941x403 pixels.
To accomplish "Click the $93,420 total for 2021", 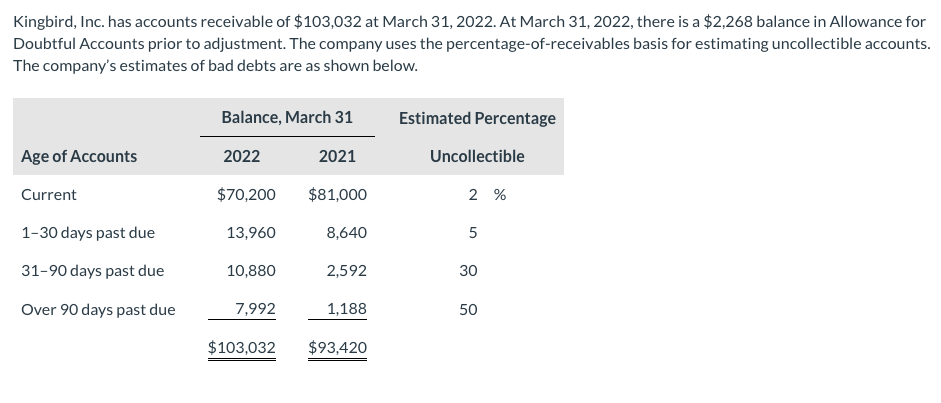I will tap(337, 348).
